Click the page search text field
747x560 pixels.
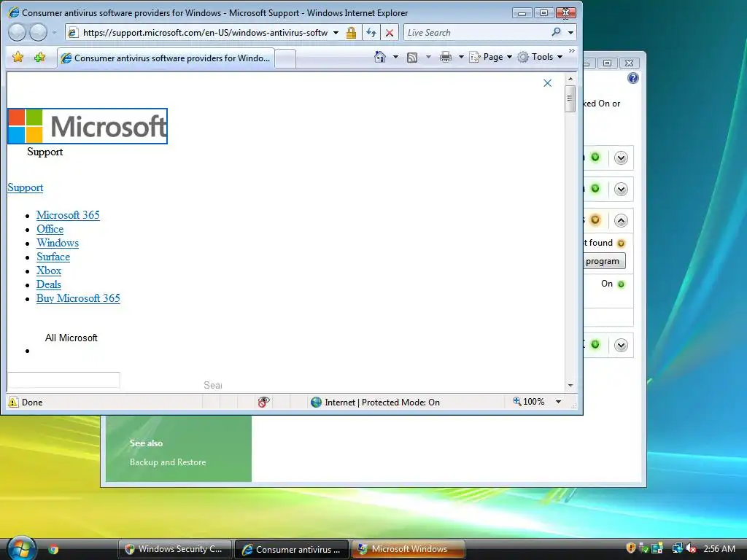(63, 379)
